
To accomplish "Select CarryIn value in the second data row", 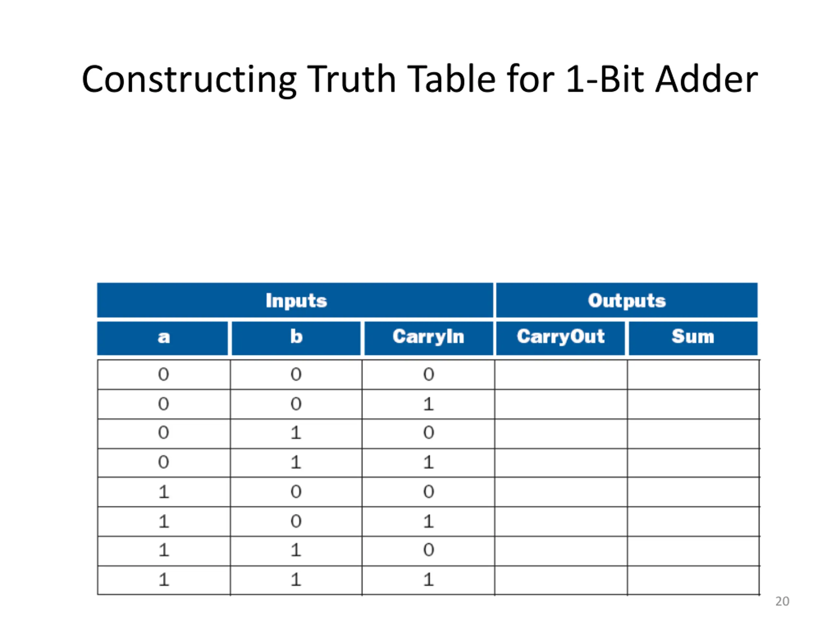I will click(428, 404).
